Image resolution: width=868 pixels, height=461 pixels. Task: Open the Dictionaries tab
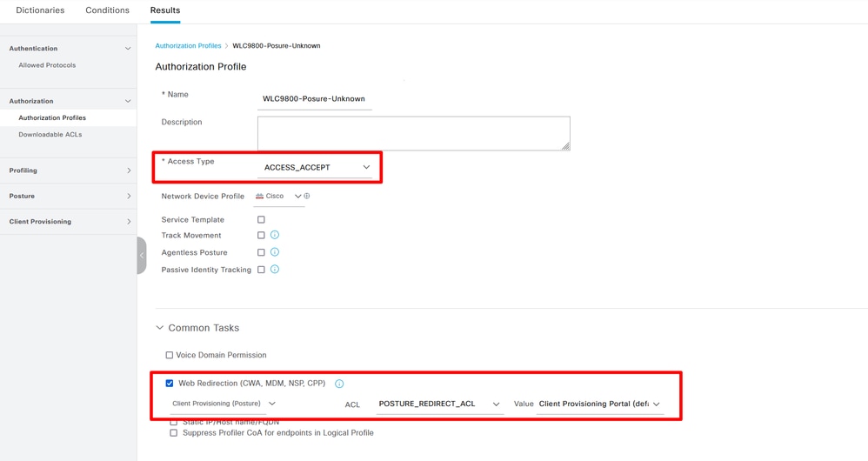40,10
